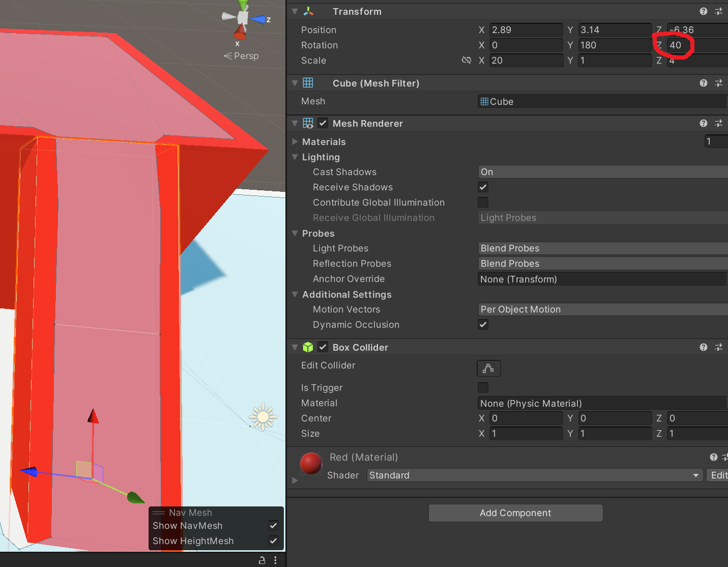
Task: Click the Position X field showing 2.89
Action: point(526,30)
